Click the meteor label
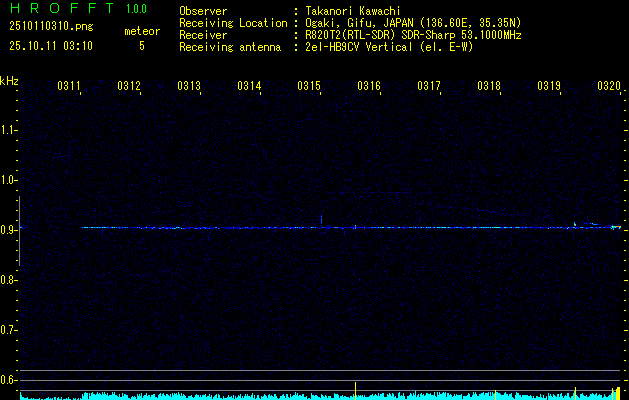 142,31
